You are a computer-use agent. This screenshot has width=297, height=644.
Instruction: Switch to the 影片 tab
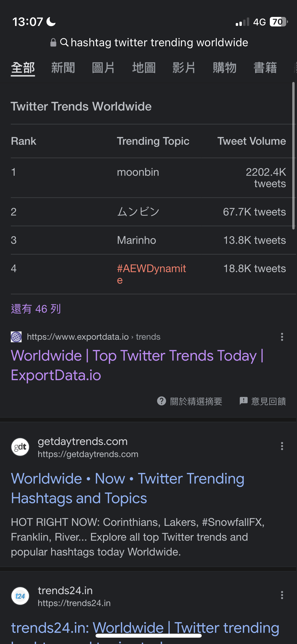[184, 68]
